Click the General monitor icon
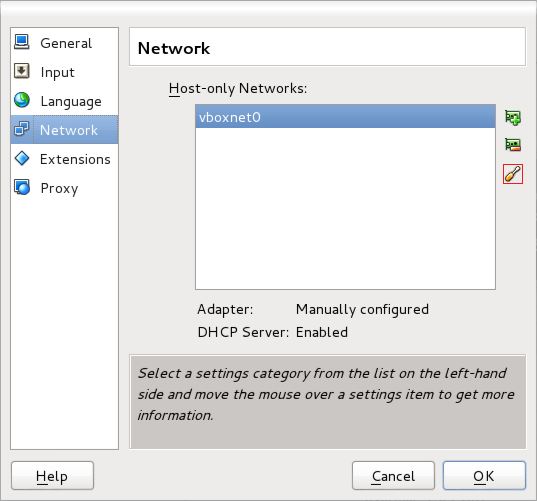Image resolution: width=537 pixels, height=501 pixels. 22,42
